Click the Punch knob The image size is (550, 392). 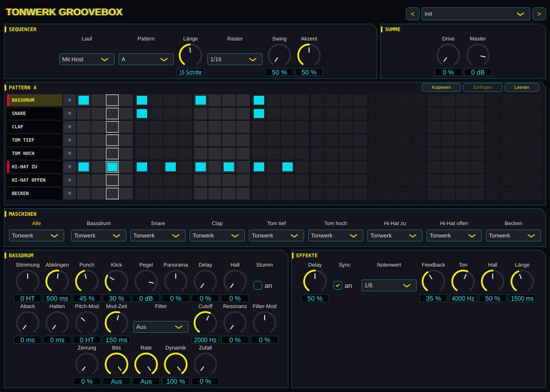click(86, 281)
